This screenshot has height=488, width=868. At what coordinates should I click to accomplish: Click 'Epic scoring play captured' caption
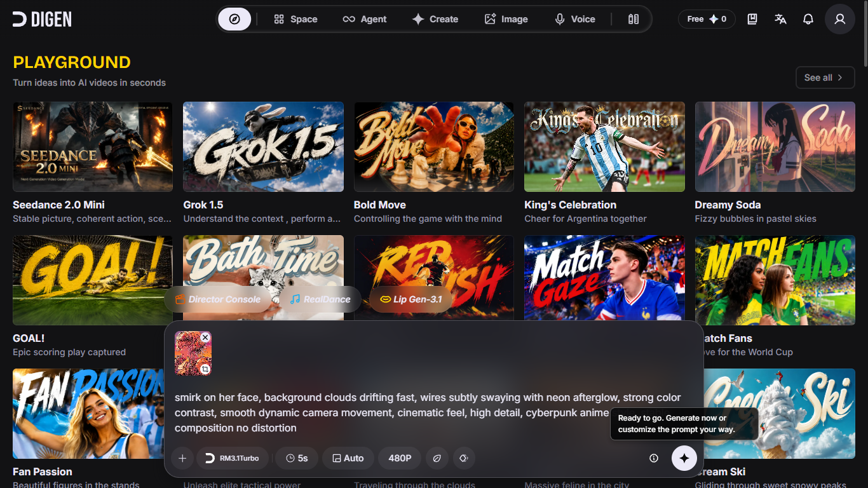click(69, 352)
